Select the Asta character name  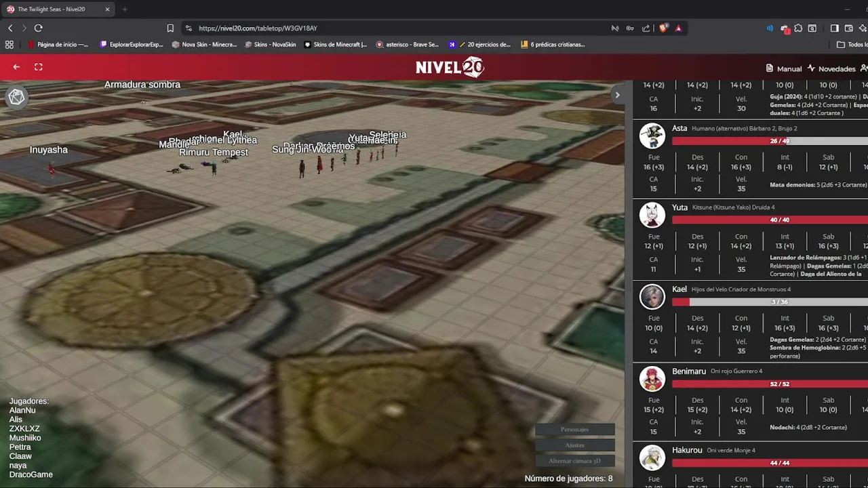tap(679, 128)
